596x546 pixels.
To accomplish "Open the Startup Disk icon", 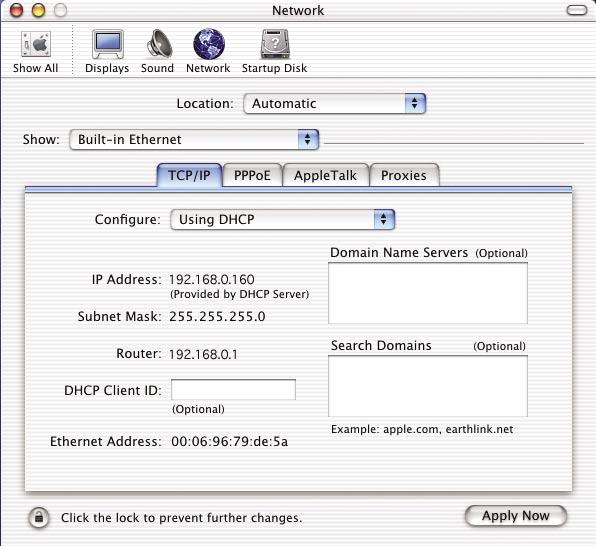I will click(275, 44).
